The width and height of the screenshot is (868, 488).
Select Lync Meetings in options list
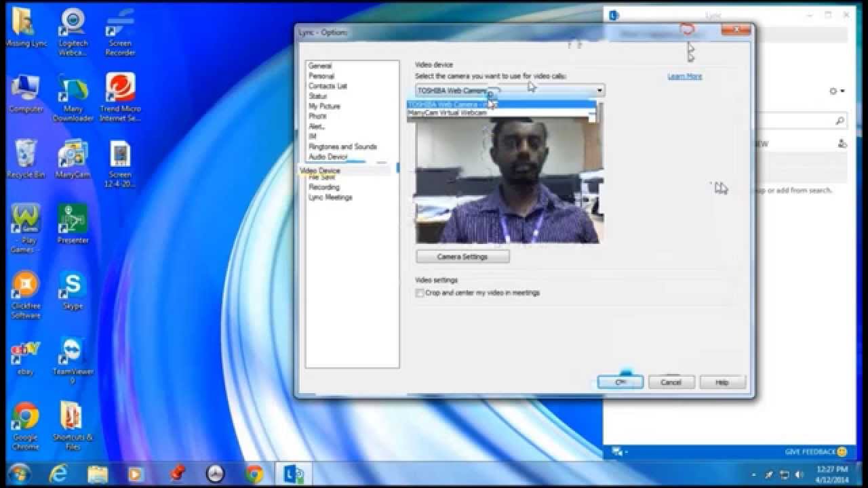coord(330,197)
